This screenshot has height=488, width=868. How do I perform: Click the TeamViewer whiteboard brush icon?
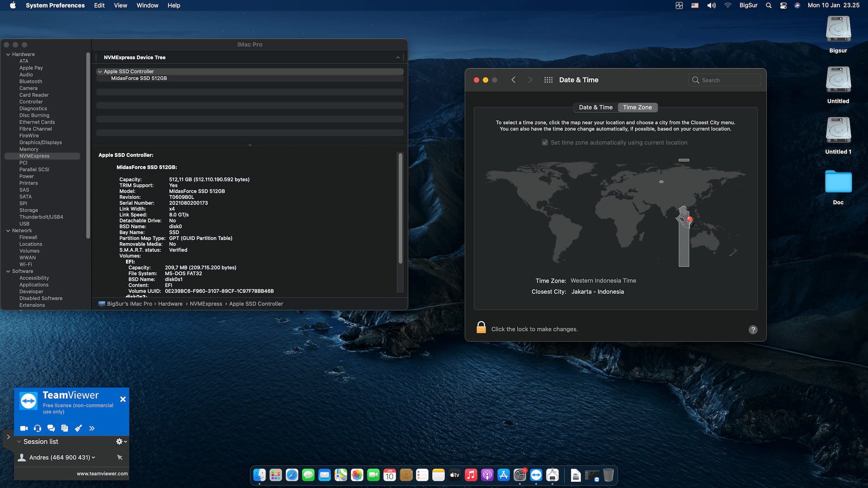[78, 428]
